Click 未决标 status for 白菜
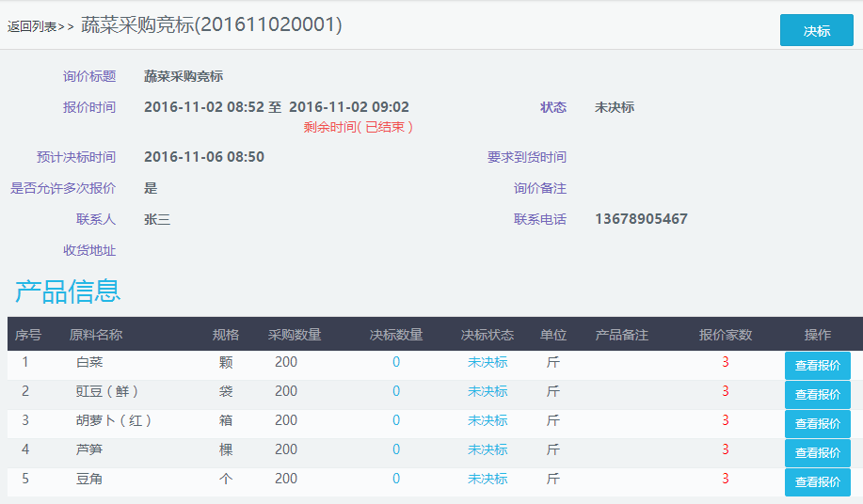 [x=487, y=363]
